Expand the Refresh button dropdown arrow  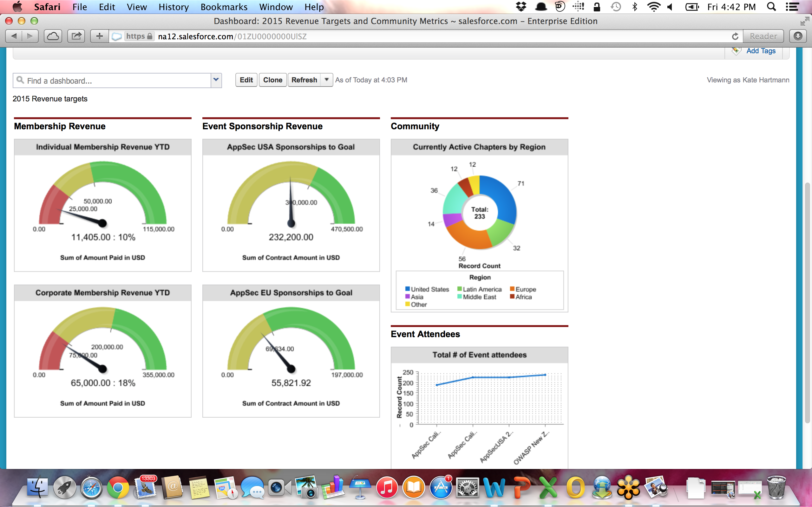pyautogui.click(x=326, y=80)
